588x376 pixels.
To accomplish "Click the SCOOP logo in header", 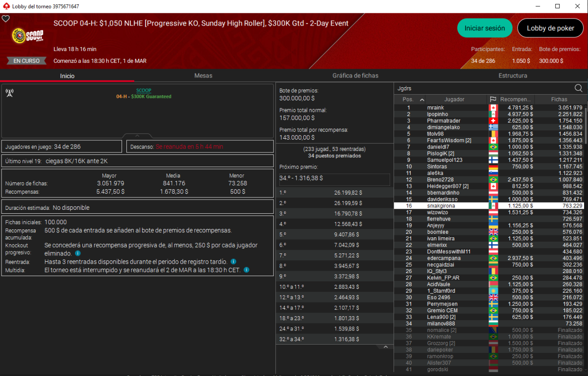I will [x=27, y=36].
